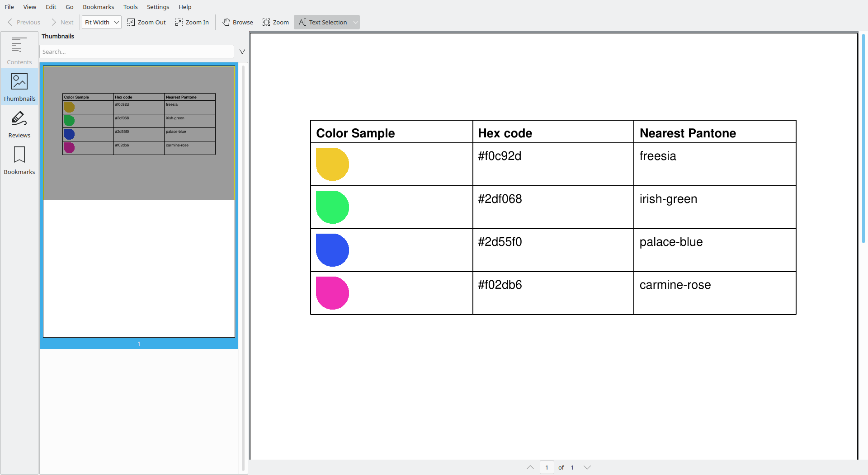The width and height of the screenshot is (868, 475).
Task: Open the Fit Width zoom combo box
Action: [102, 22]
